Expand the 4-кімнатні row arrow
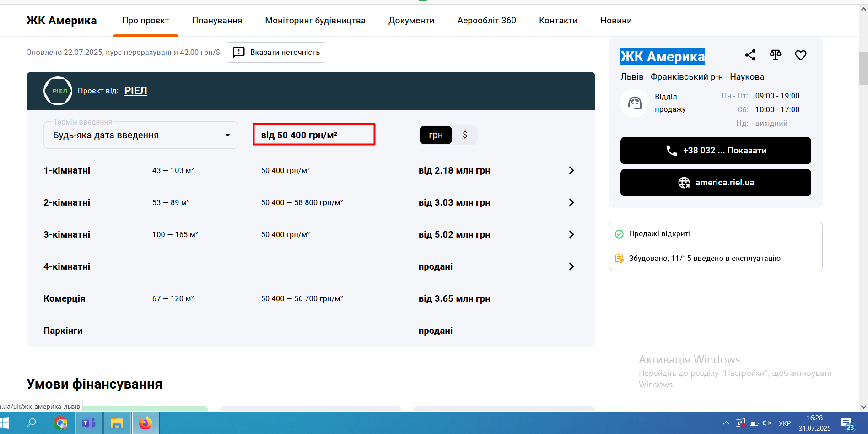This screenshot has width=868, height=434. (x=571, y=266)
